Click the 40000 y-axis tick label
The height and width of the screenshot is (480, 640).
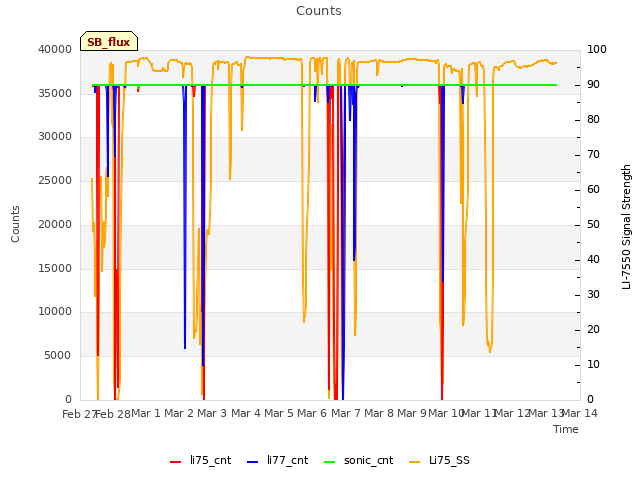[55, 50]
